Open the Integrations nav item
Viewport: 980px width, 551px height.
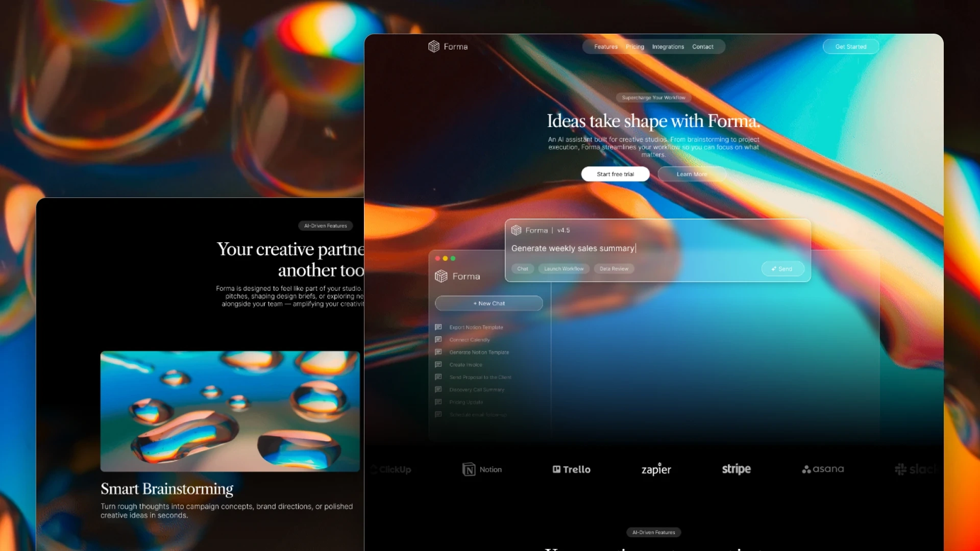tap(668, 46)
